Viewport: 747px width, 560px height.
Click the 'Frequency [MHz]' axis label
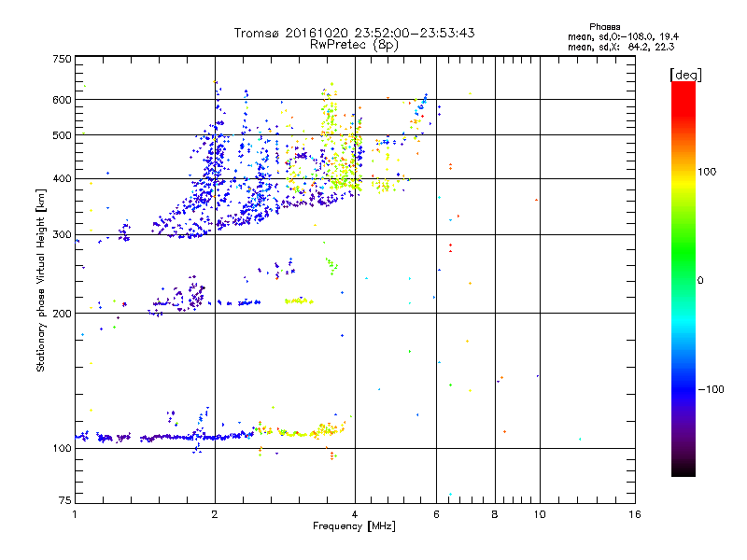coord(354,526)
